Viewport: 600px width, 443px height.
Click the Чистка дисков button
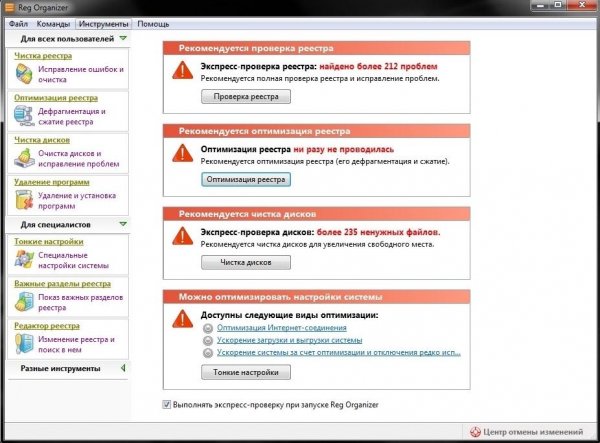tap(246, 262)
